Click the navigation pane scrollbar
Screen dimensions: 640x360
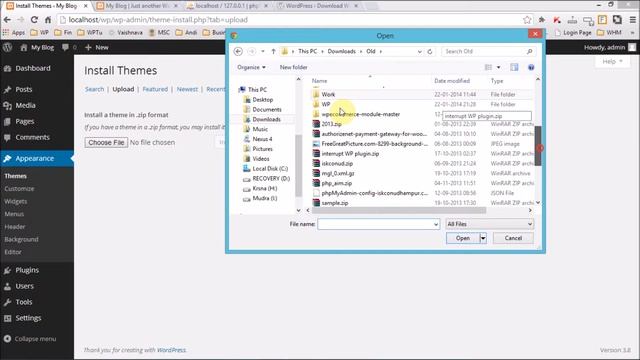tap(298, 165)
